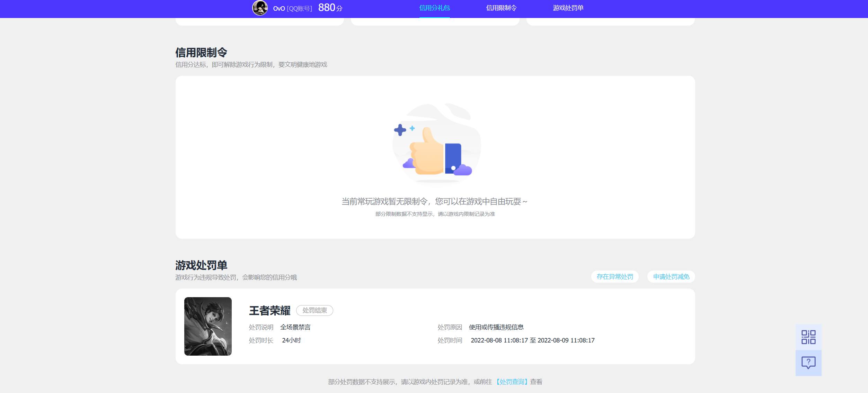The width and height of the screenshot is (868, 393).
Task: Click the 信用分达标 subtitle text
Action: [x=251, y=65]
